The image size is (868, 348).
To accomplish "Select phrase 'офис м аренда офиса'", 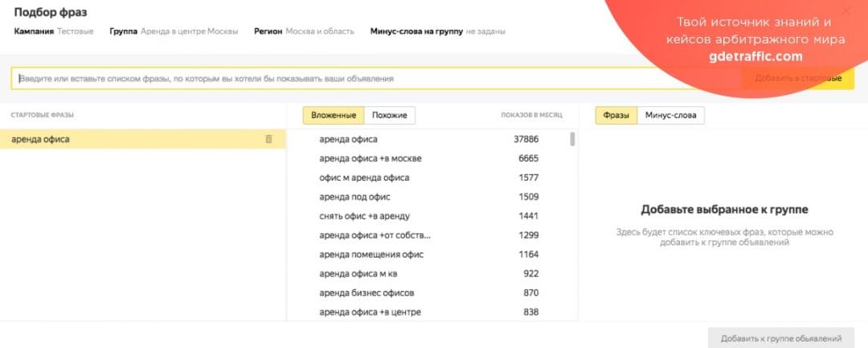I will (x=364, y=178).
